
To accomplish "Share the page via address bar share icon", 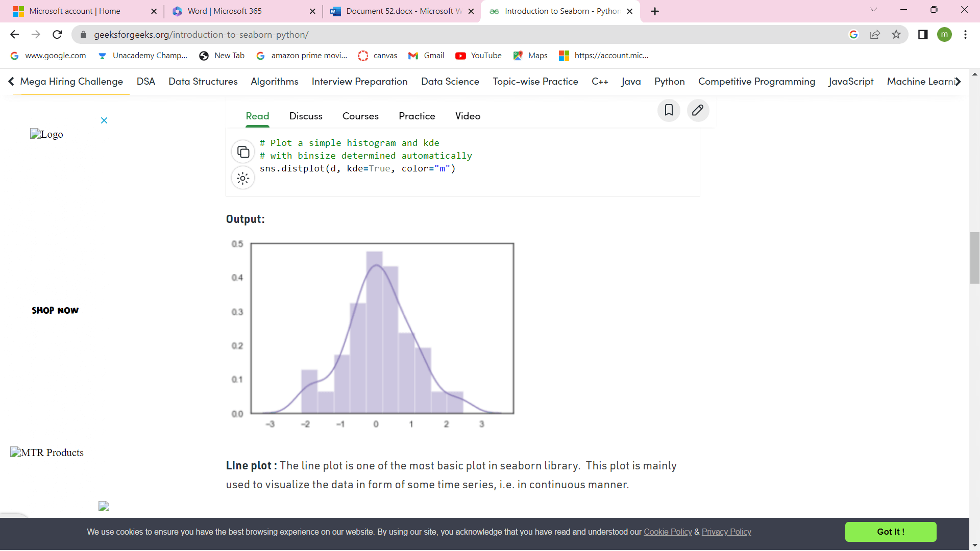I will 875,34.
